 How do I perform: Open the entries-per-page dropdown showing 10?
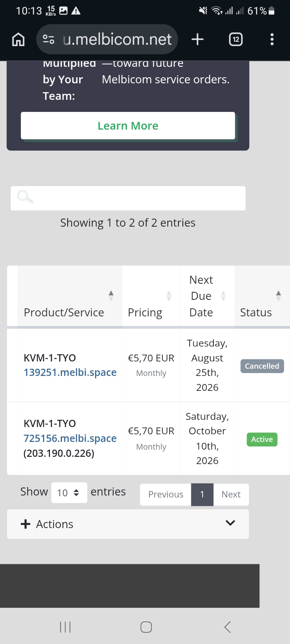click(x=69, y=493)
